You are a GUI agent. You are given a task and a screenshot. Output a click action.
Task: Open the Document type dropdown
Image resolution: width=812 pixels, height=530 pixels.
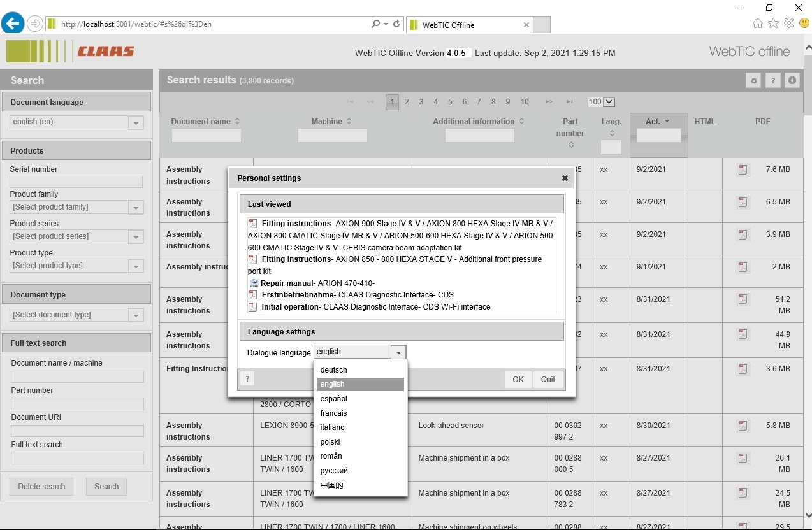(x=135, y=315)
